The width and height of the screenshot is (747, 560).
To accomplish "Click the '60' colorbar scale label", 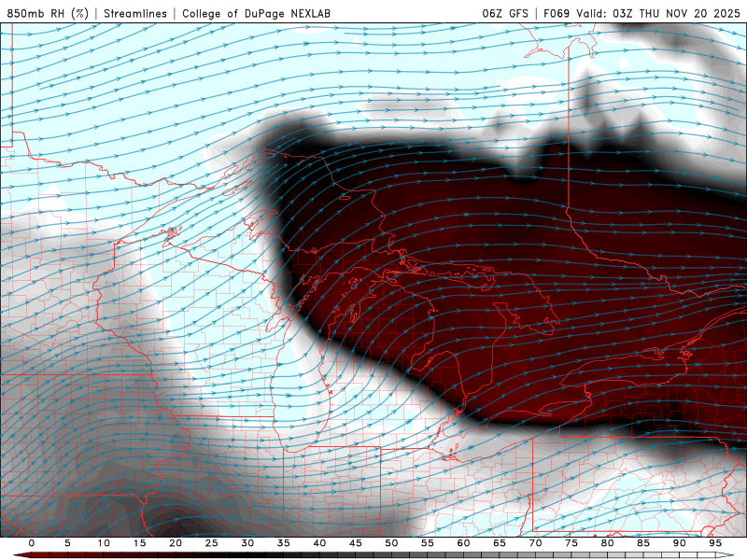I will coord(463,543).
